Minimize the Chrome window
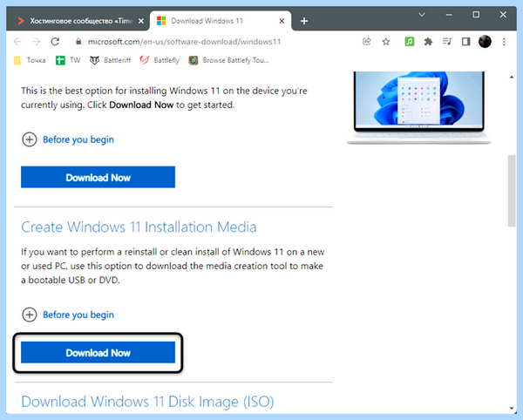 tap(449, 15)
